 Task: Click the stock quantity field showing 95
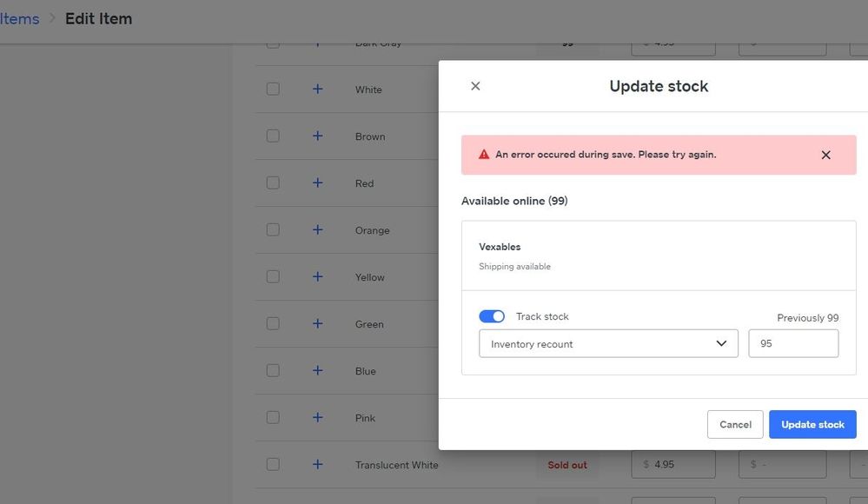[793, 343]
